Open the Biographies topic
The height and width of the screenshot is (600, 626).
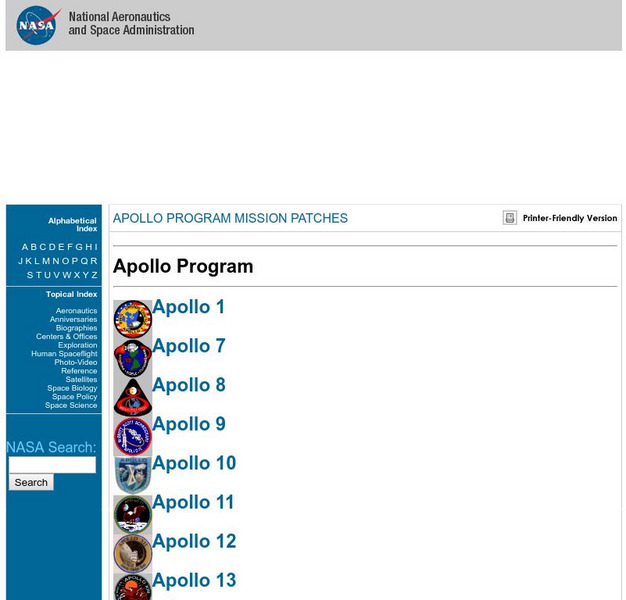coord(76,328)
